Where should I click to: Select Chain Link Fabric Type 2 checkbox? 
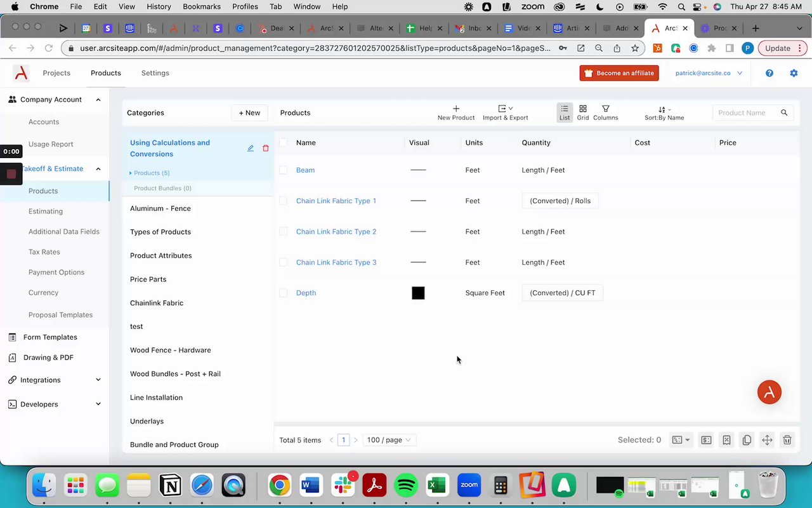point(284,232)
